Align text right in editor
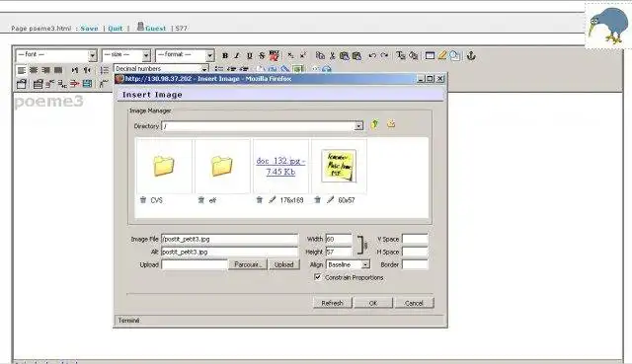Screen dimensions: 632x364 tap(46, 70)
